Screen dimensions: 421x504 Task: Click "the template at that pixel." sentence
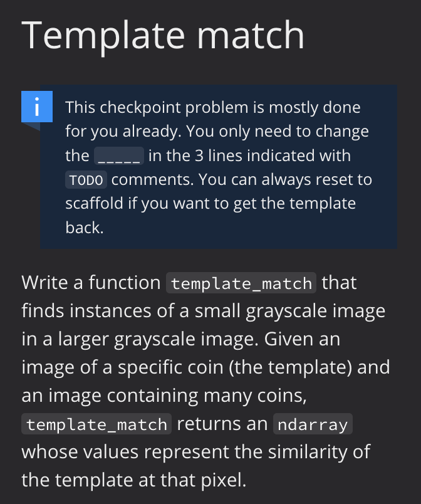(134, 480)
